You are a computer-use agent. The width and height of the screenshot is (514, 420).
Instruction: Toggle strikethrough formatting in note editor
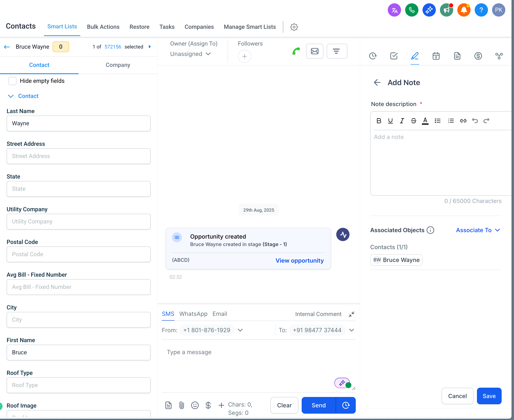pos(413,121)
